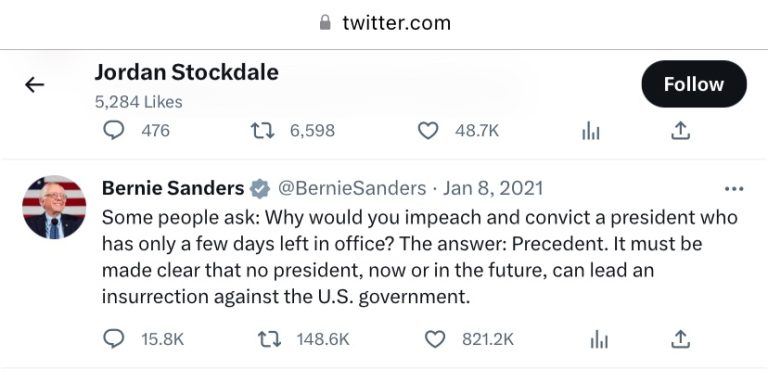
Task: Follow Jordan Stockdale
Action: 694,84
